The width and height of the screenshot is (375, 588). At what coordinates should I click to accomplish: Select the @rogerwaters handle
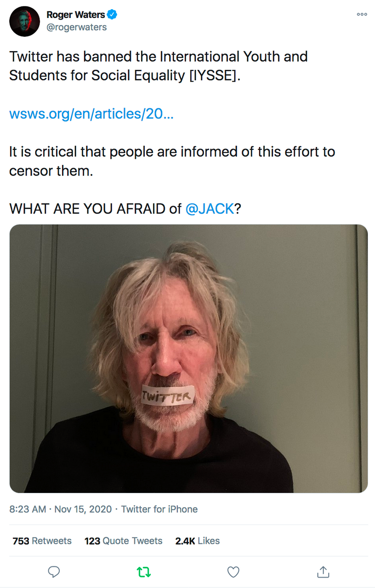click(76, 27)
